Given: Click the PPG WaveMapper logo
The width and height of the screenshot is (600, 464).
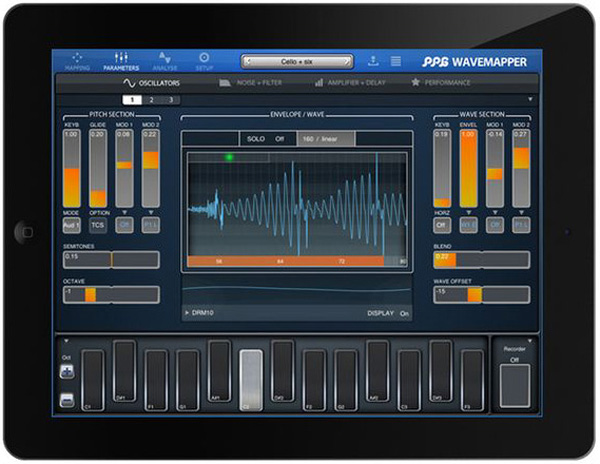Looking at the screenshot, I should click(x=474, y=62).
